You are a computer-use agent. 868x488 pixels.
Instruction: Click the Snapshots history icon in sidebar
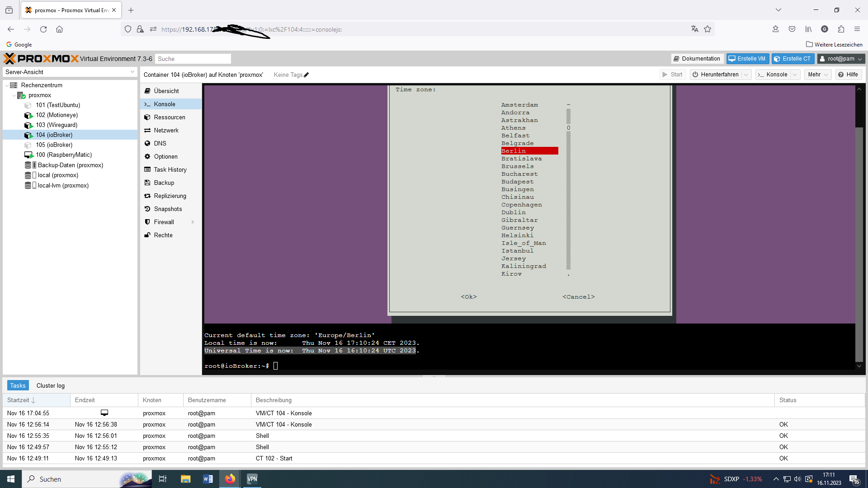click(x=147, y=209)
